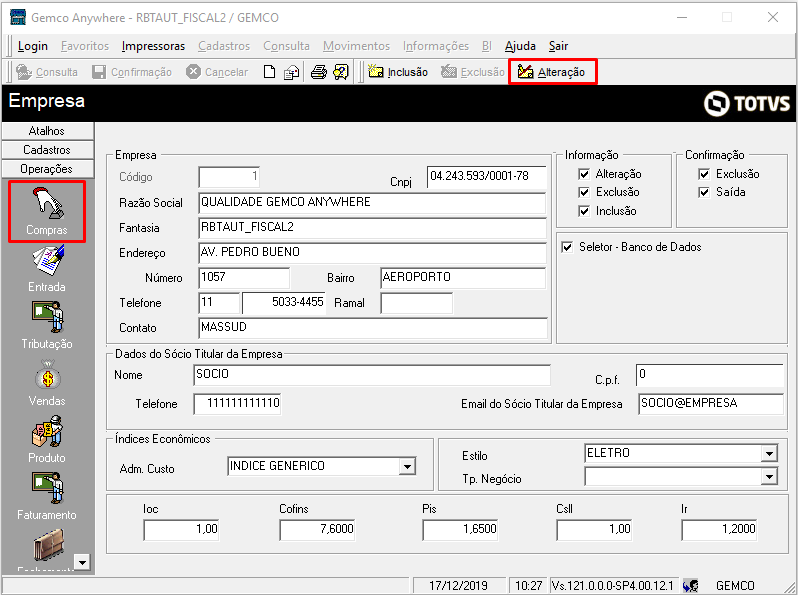Viewport: 798px width, 595px height.
Task: Open the Cadastros menu in menu bar
Action: [224, 46]
